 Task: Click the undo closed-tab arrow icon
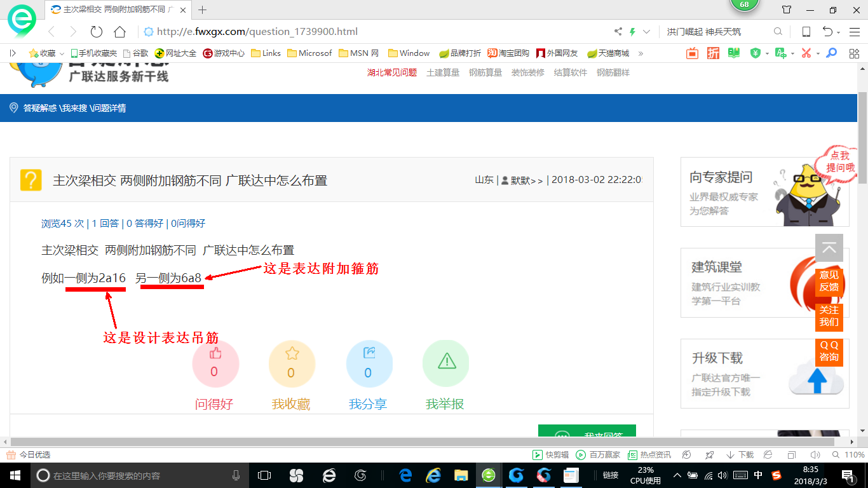coord(827,32)
